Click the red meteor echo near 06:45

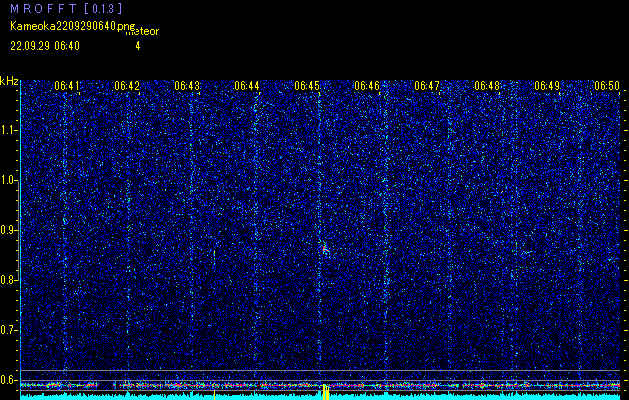pyautogui.click(x=325, y=249)
